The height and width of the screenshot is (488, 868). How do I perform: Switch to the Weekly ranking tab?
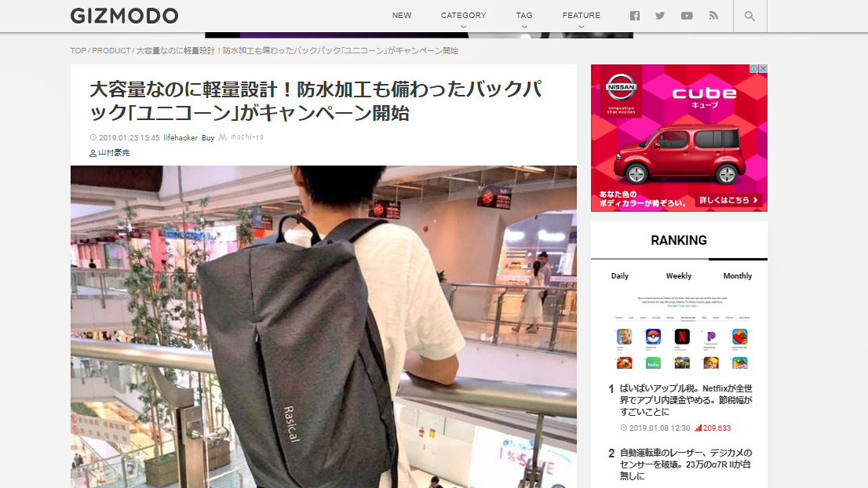click(678, 275)
